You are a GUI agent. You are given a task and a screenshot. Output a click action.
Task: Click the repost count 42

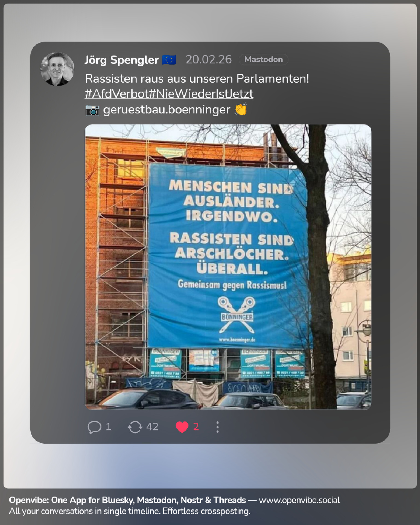[x=152, y=427]
